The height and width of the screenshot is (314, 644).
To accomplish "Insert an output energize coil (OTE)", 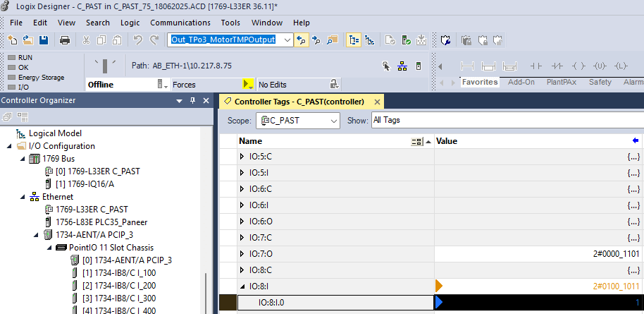I will pos(578,66).
